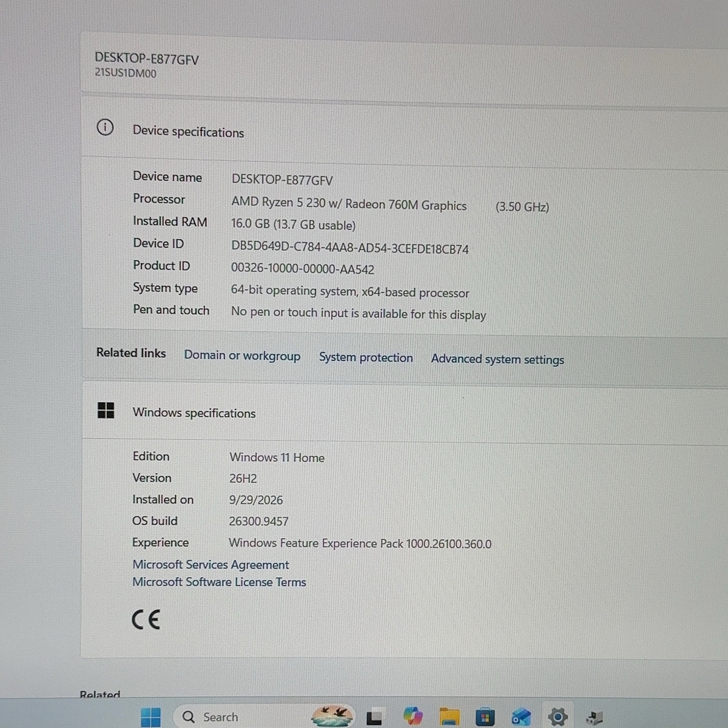
Task: Open the Task View icon in taskbar
Action: [374, 718]
